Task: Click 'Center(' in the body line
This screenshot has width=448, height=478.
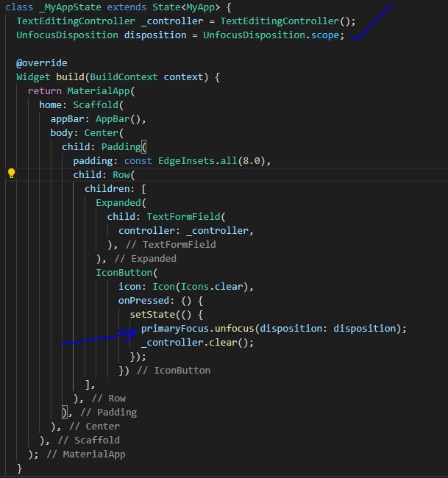Action: point(104,133)
